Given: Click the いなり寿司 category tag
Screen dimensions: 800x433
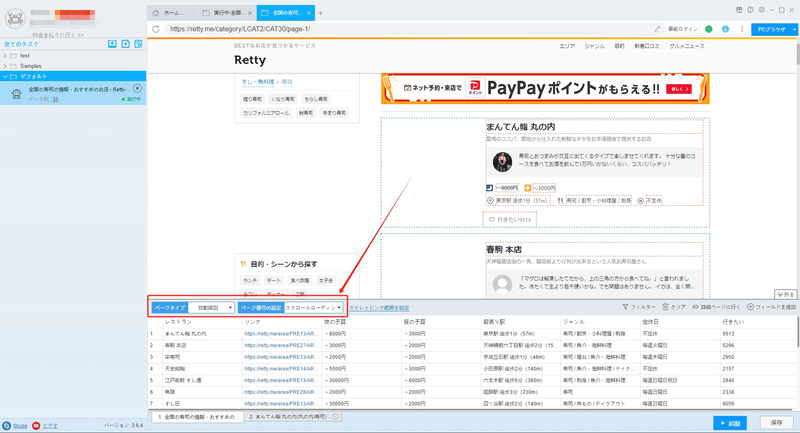Looking at the screenshot, I should coord(283,99).
